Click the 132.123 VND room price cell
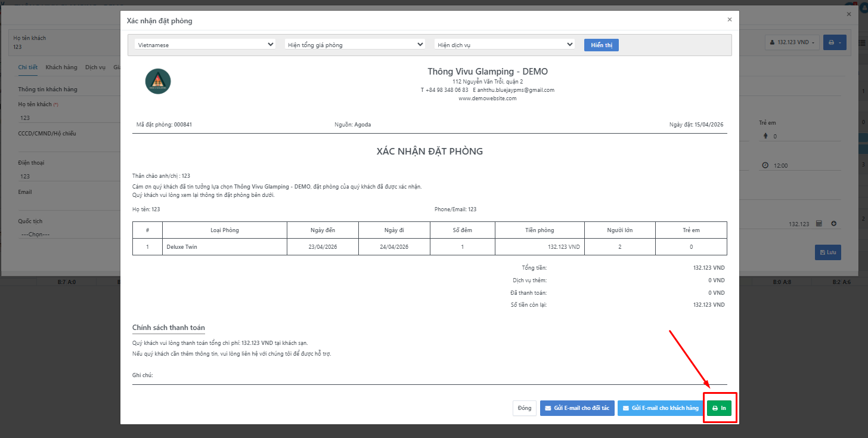 (x=540, y=246)
